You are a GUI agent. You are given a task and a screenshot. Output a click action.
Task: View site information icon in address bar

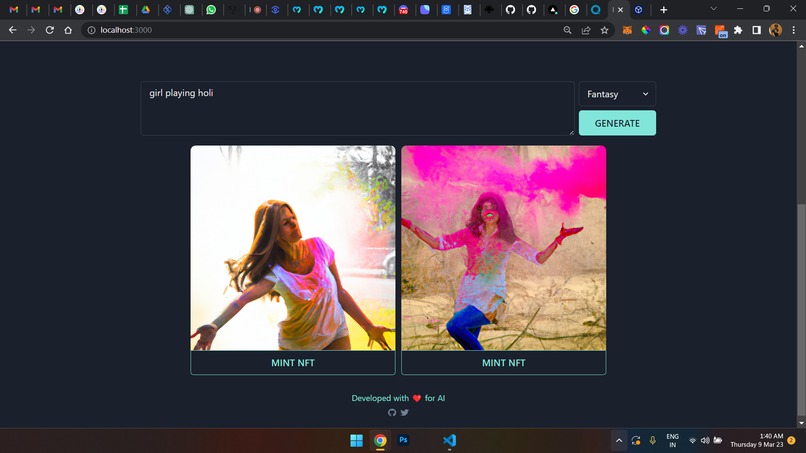(91, 30)
